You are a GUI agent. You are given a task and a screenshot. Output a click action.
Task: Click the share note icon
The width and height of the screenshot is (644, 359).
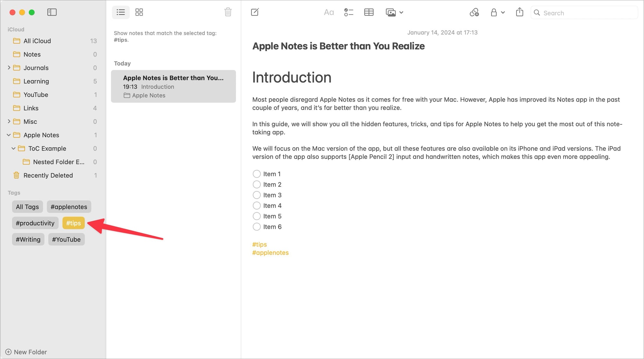(x=519, y=12)
